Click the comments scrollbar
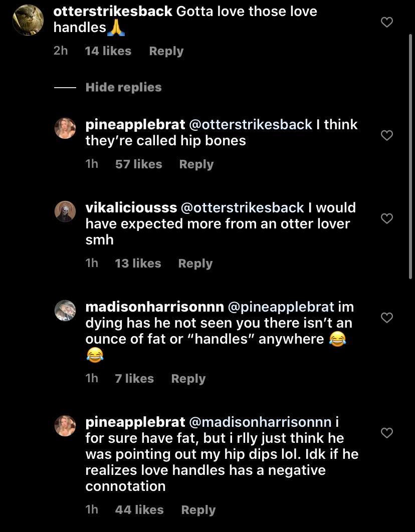 click(411, 155)
